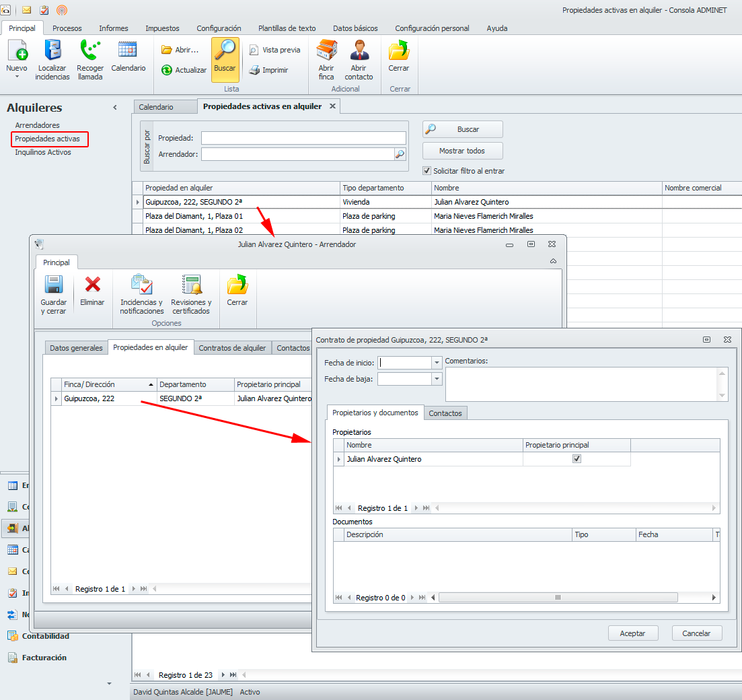Expand the Nuevo button dropdown arrow
Viewport: 742px width, 700px height.
[x=17, y=77]
